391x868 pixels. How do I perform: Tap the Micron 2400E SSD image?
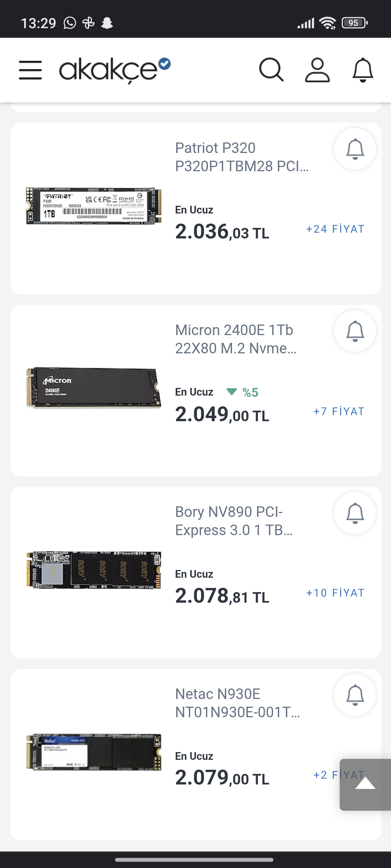click(x=94, y=388)
